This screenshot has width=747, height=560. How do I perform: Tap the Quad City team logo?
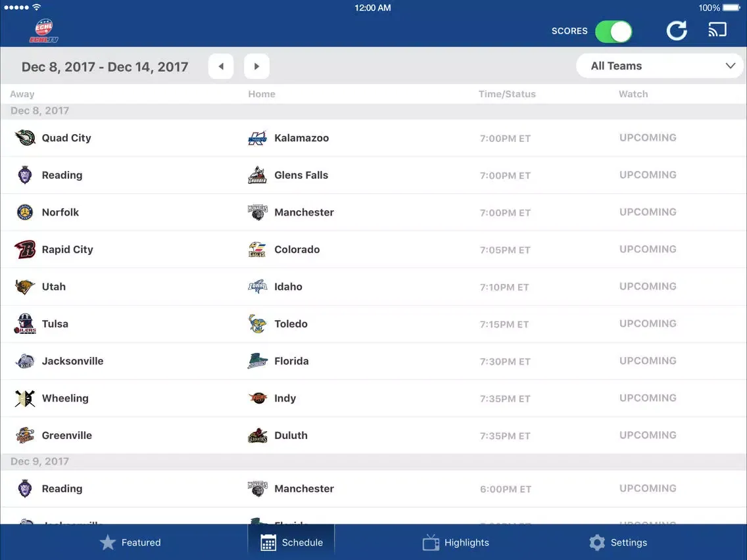tap(25, 137)
